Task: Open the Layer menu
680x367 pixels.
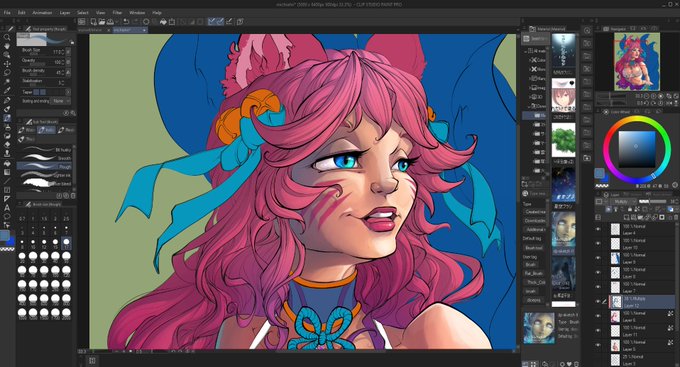Action: click(x=65, y=13)
